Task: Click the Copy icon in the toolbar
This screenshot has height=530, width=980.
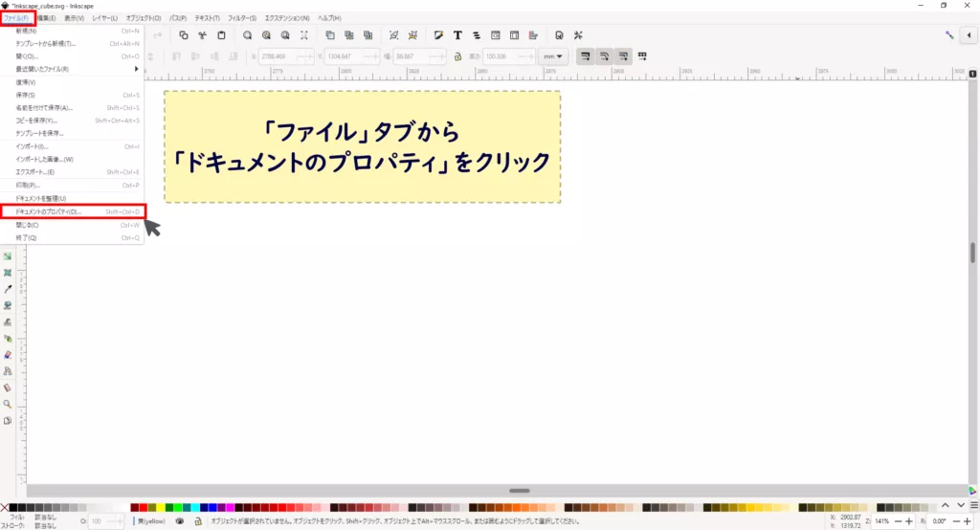Action: 183,35
